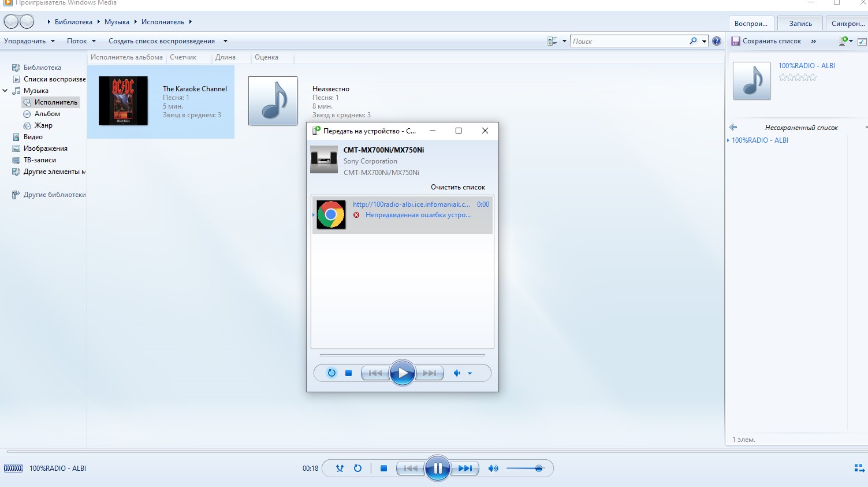Stop playback in the cast-to-device dialog
Image resolution: width=868 pixels, height=487 pixels.
(348, 373)
